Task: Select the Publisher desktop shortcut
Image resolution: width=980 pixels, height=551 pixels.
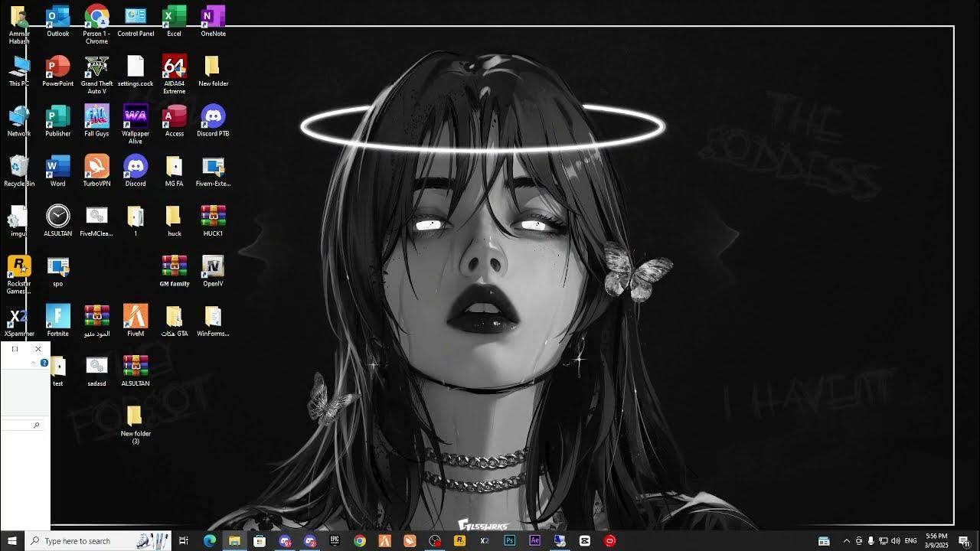Action: tap(58, 121)
